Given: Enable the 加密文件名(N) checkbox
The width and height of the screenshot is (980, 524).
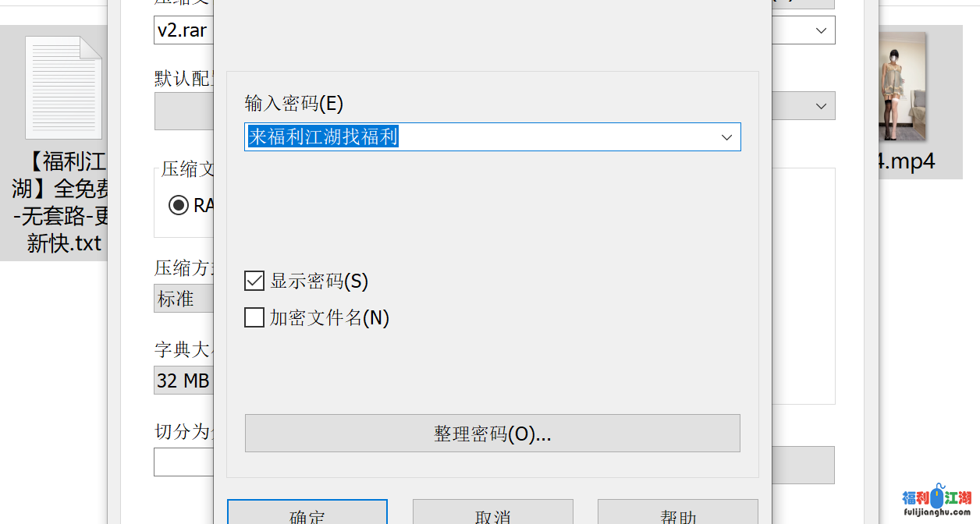Looking at the screenshot, I should click(x=254, y=317).
